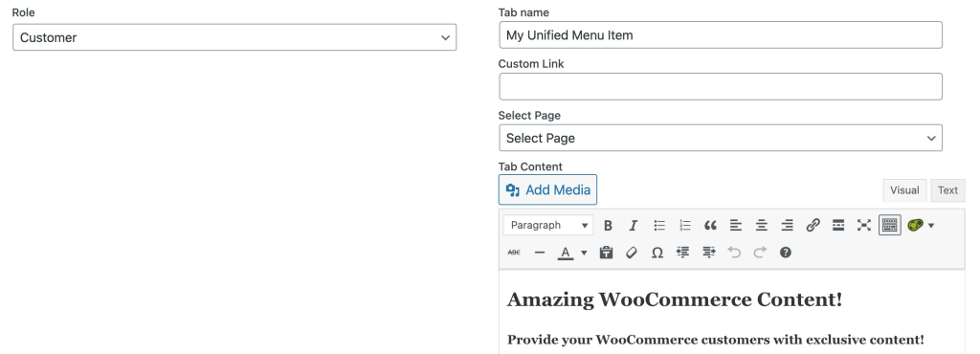Insert a bulleted list
This screenshot has height=354, width=980.
658,226
